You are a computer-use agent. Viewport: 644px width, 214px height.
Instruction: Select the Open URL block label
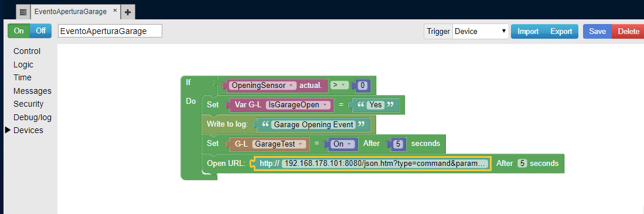[x=226, y=163]
